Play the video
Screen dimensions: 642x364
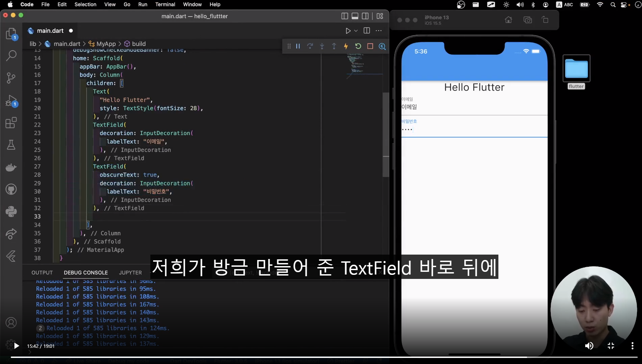pyautogui.click(x=16, y=346)
